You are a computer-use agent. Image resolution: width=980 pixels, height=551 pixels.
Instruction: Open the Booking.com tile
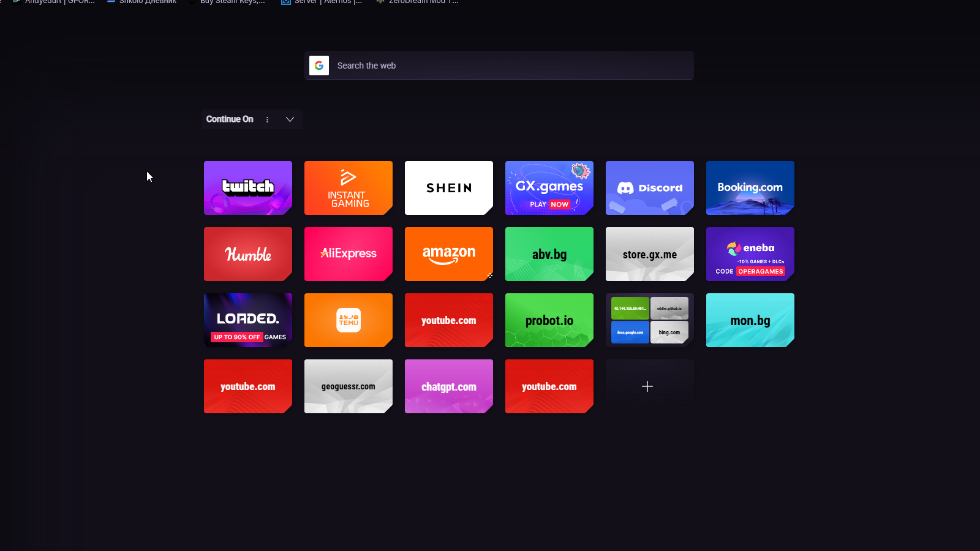[x=750, y=188]
